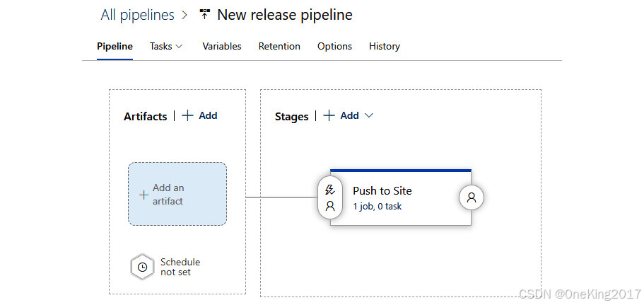Image resolution: width=644 pixels, height=305 pixels.
Task: Expand the Tasks tab dropdown chevron
Action: [x=179, y=46]
